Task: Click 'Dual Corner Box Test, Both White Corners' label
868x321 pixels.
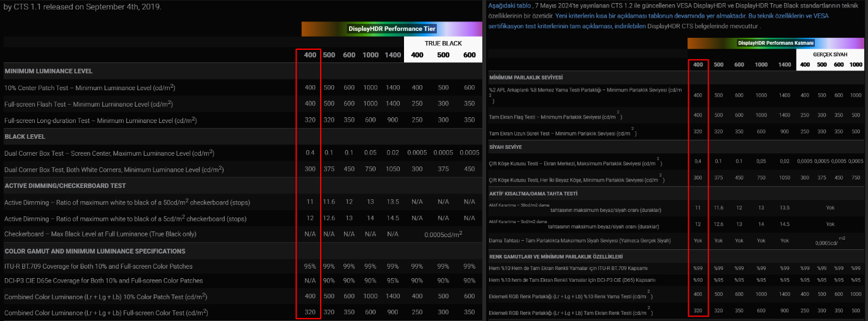Action: 114,169
